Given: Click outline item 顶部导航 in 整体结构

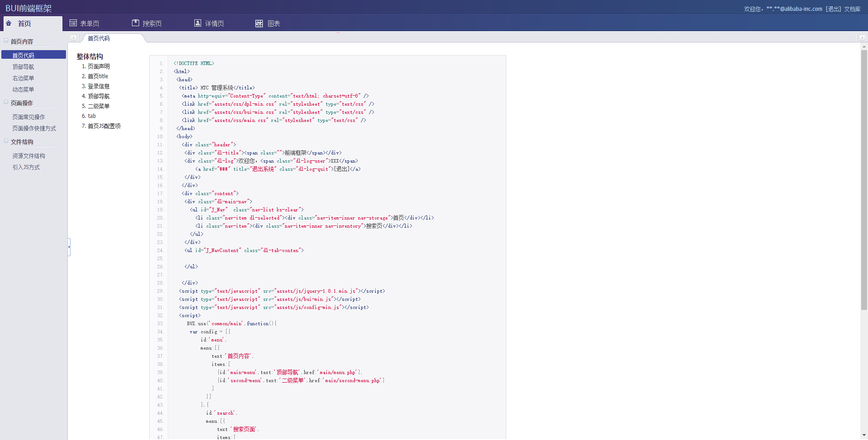Looking at the screenshot, I should 99,96.
